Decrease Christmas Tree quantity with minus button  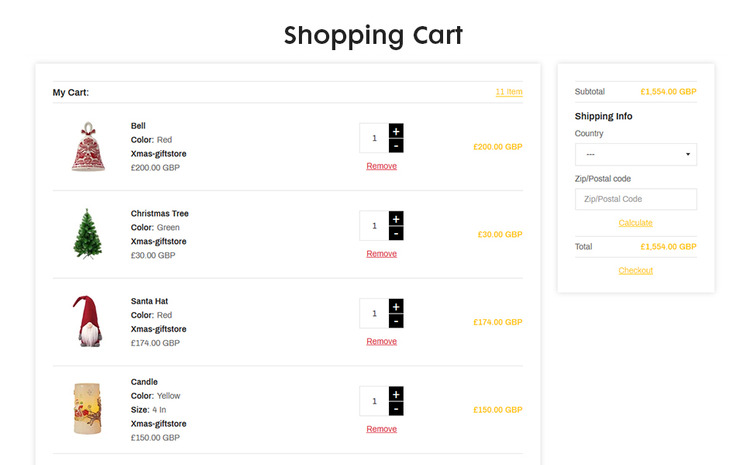tap(396, 233)
